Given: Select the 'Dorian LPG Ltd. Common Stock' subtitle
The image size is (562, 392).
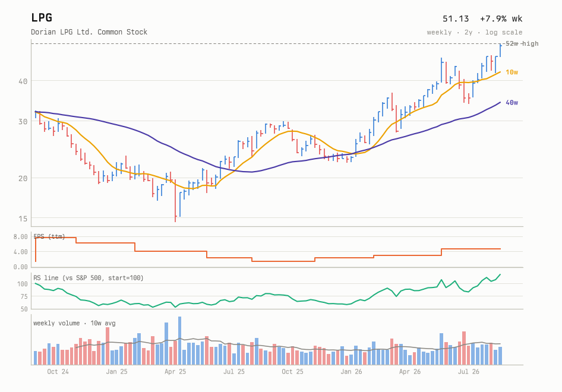Looking at the screenshot, I should [89, 32].
